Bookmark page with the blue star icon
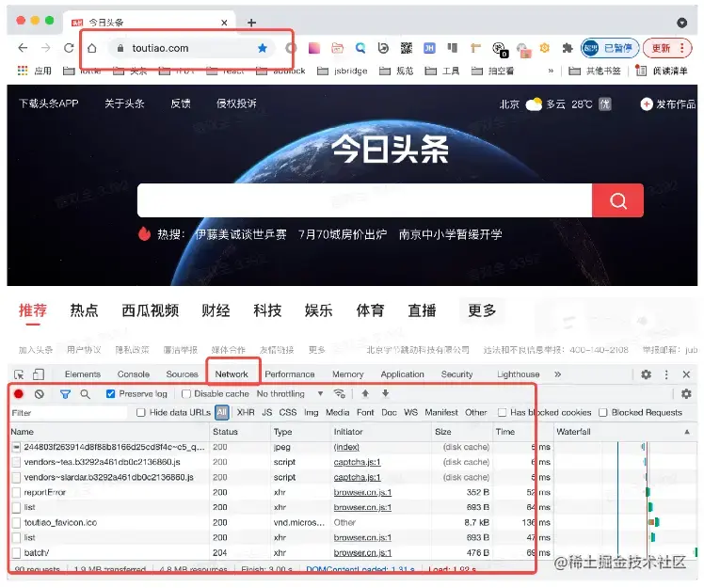704x588 pixels. tap(263, 48)
